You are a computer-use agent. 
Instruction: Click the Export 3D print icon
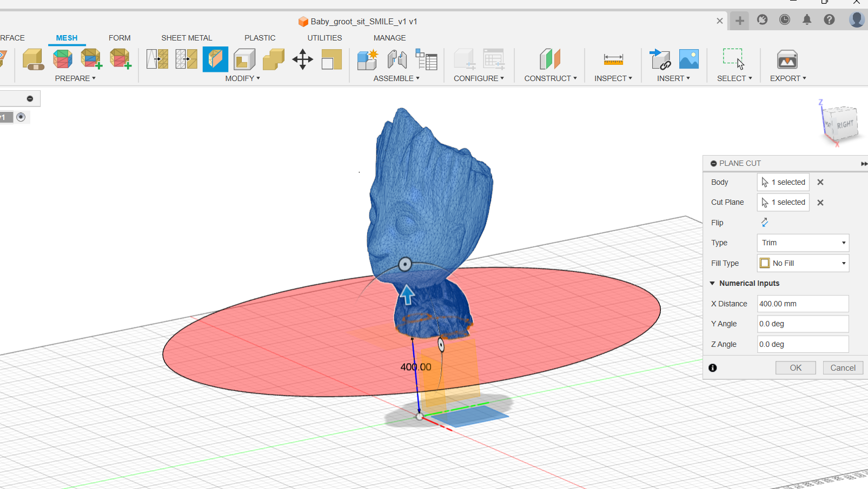pos(787,59)
